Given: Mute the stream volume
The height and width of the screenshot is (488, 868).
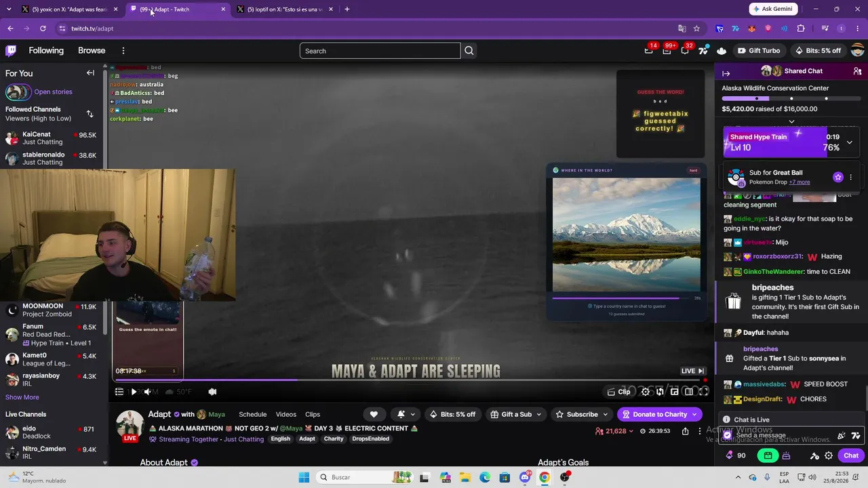Looking at the screenshot, I should click(148, 392).
